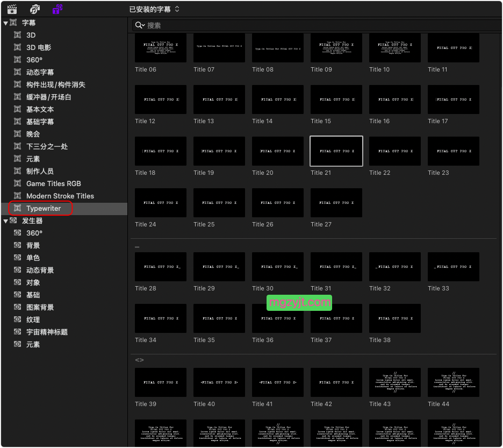Select the Title 38 thumbnail

tap(394, 318)
